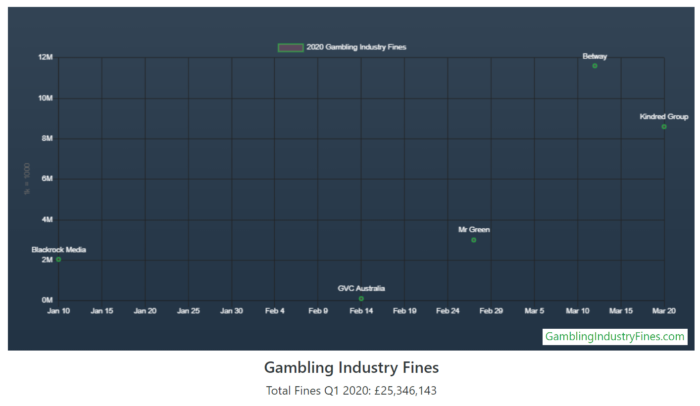Click the Betway text label

pyautogui.click(x=595, y=56)
